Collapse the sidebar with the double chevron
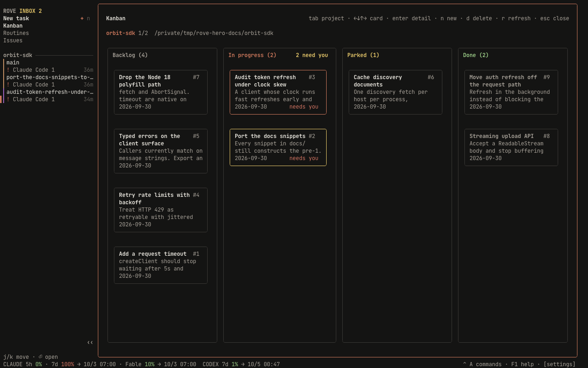588x368 pixels. coord(90,342)
